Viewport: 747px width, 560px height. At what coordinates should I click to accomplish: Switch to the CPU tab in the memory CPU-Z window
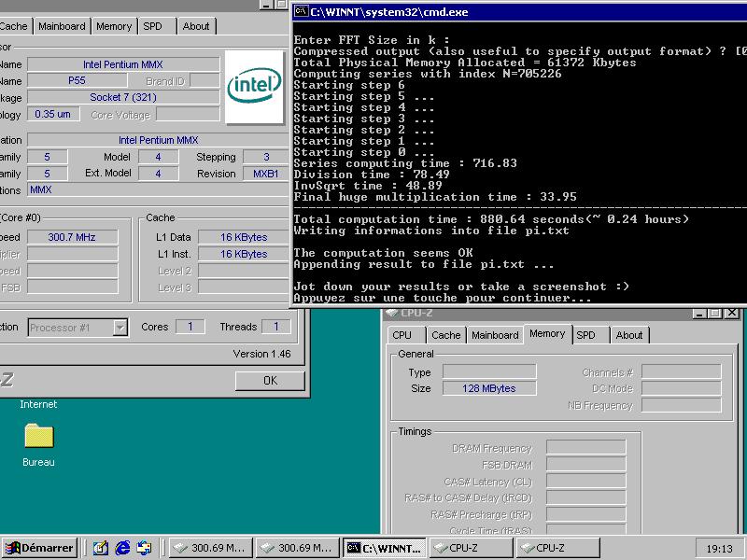click(x=405, y=335)
